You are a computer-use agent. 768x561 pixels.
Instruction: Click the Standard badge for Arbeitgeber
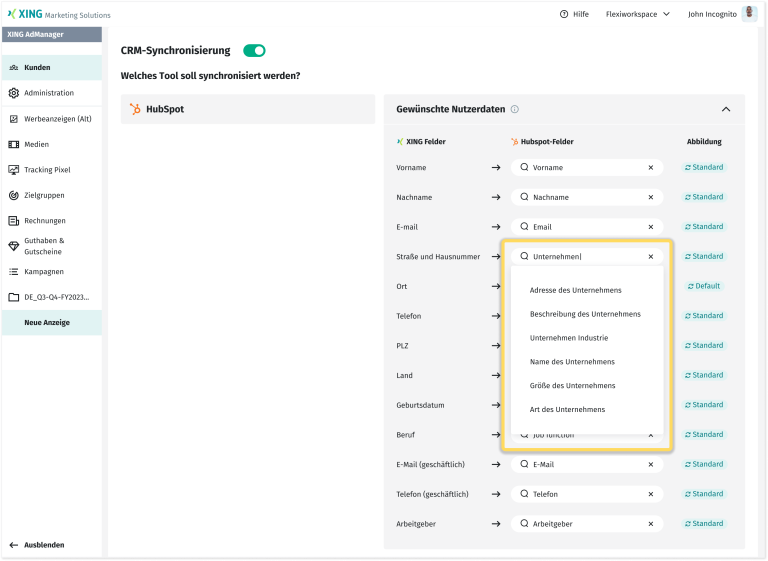pos(704,524)
